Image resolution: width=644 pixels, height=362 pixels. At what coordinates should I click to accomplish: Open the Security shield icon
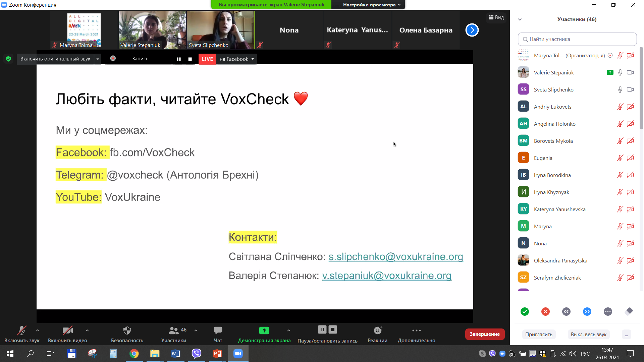tap(127, 331)
